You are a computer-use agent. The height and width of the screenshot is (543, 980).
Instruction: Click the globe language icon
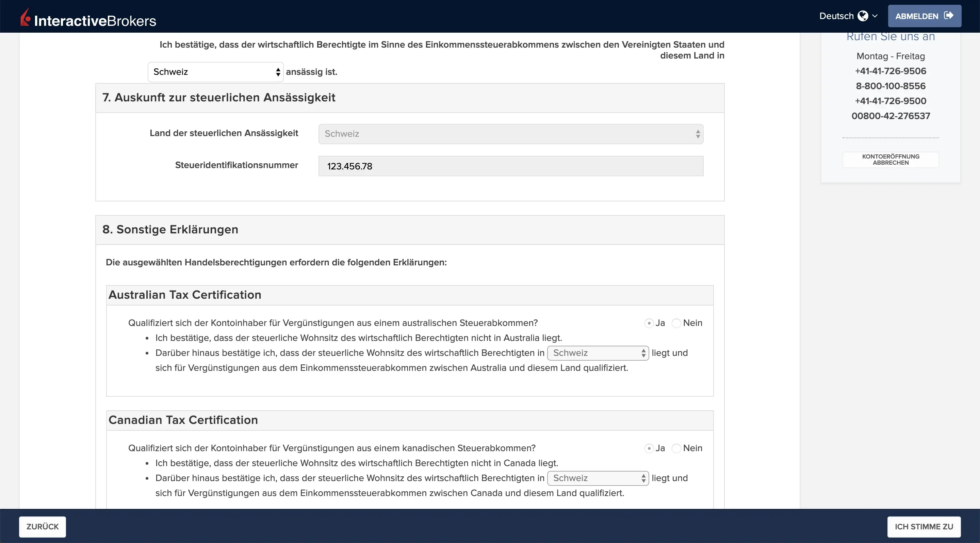point(863,16)
